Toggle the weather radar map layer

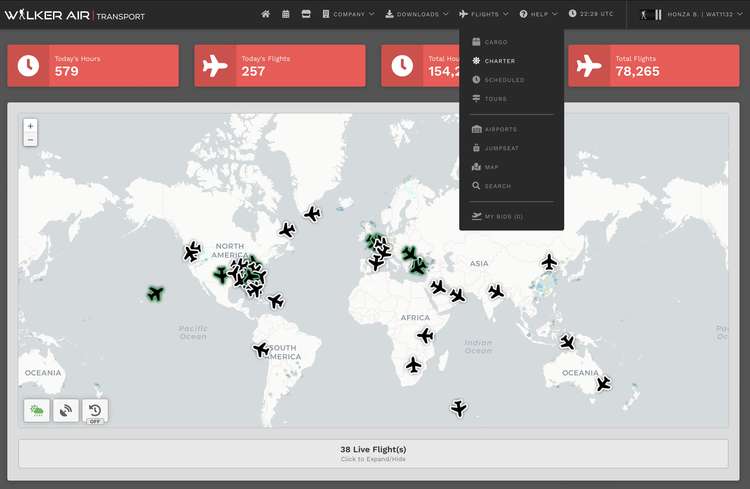pyautogui.click(x=37, y=410)
